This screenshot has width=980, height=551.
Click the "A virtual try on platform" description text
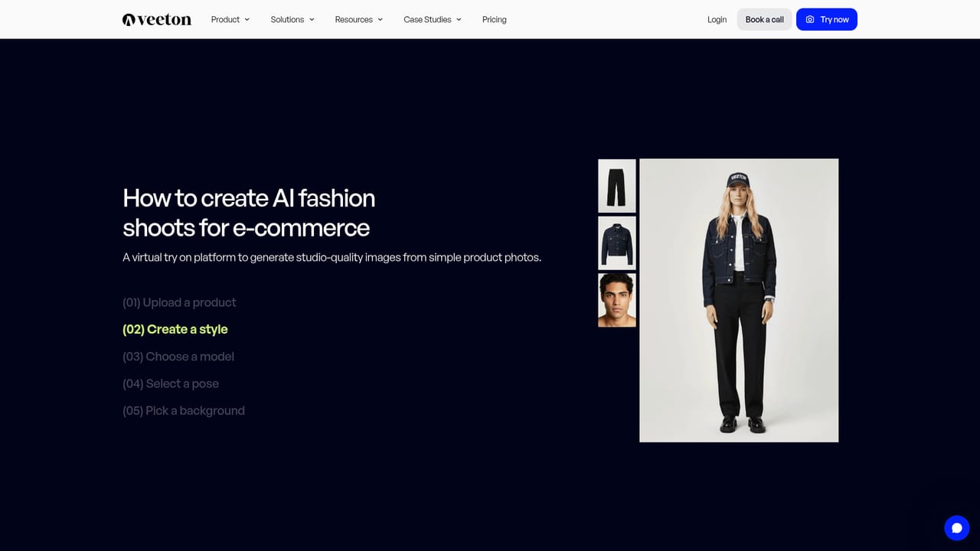(332, 257)
